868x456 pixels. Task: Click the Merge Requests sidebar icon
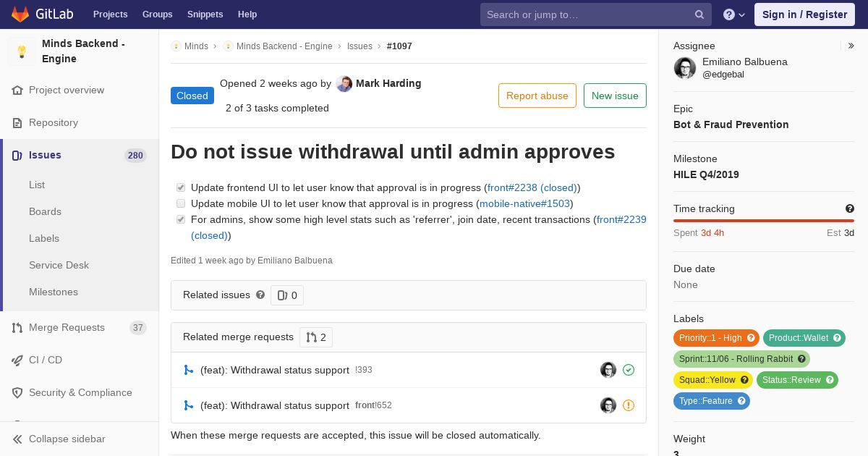click(17, 328)
